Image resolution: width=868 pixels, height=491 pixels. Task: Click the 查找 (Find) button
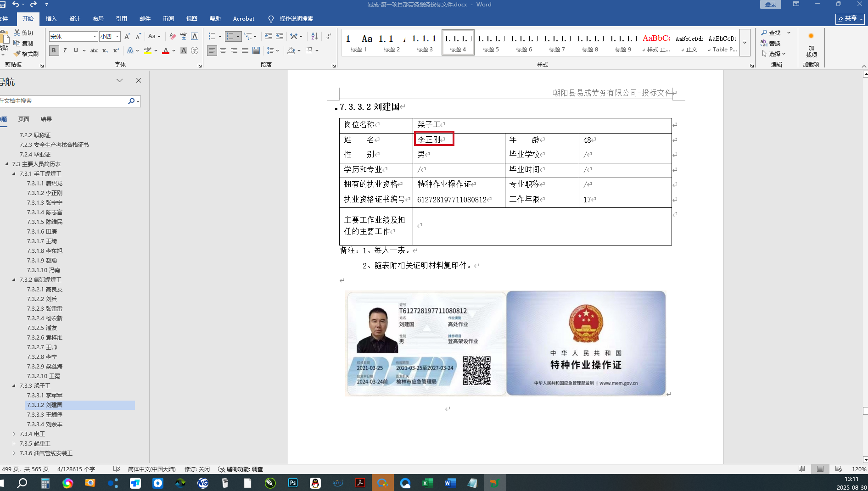[771, 33]
